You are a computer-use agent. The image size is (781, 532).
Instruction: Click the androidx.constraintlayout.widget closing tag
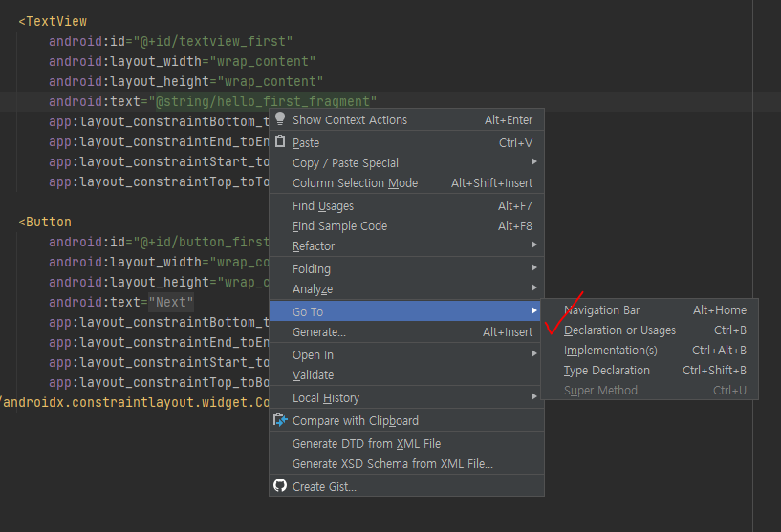[135, 402]
